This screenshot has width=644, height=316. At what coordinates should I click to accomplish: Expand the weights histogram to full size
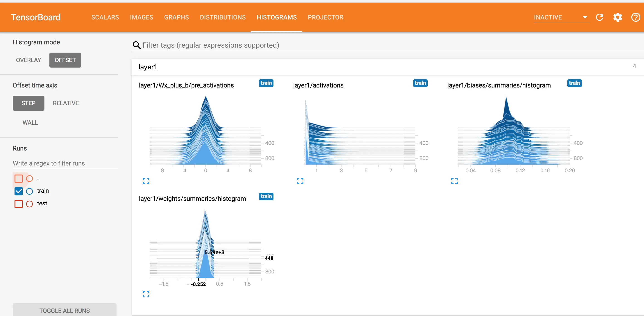click(146, 294)
